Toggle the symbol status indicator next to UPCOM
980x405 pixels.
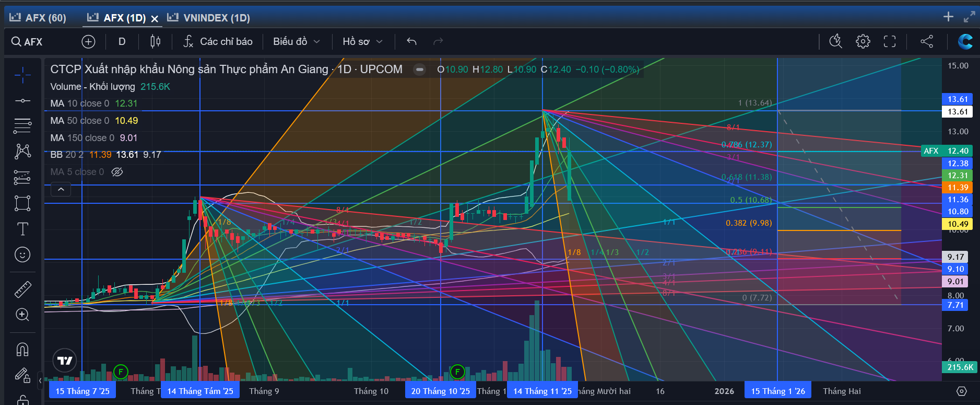419,70
